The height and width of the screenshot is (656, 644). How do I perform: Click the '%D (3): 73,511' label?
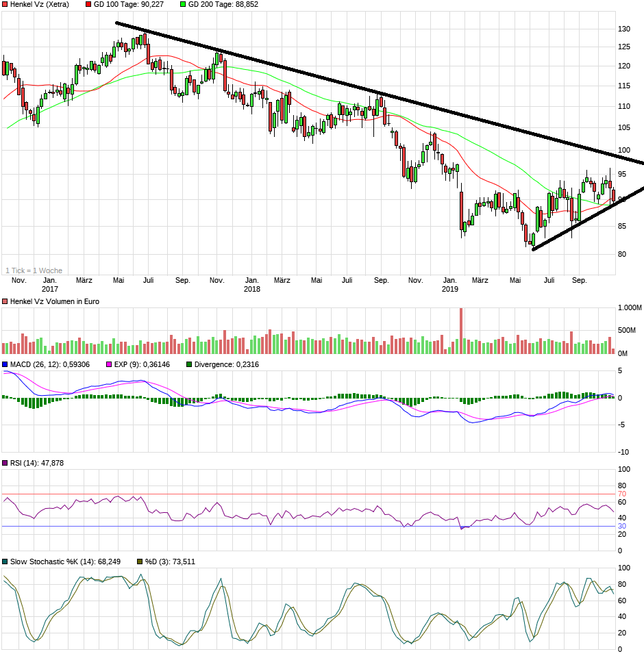pyautogui.click(x=170, y=562)
